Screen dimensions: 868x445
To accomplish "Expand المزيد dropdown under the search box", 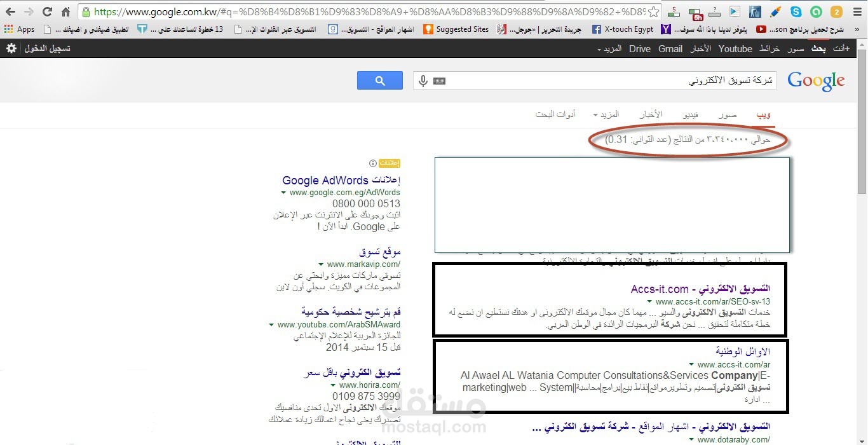I will (x=606, y=114).
